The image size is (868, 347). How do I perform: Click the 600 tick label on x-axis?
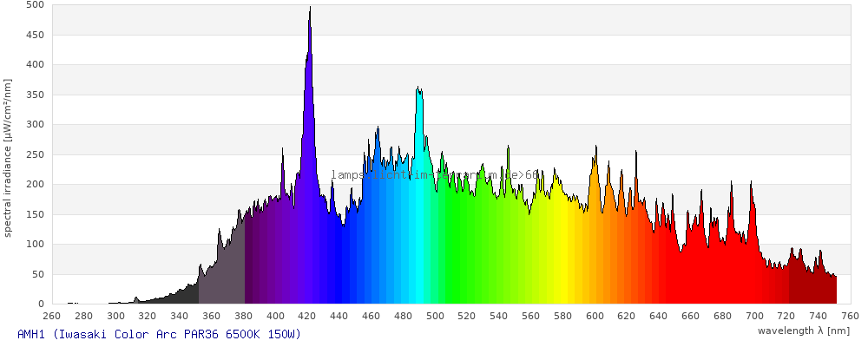pos(595,316)
